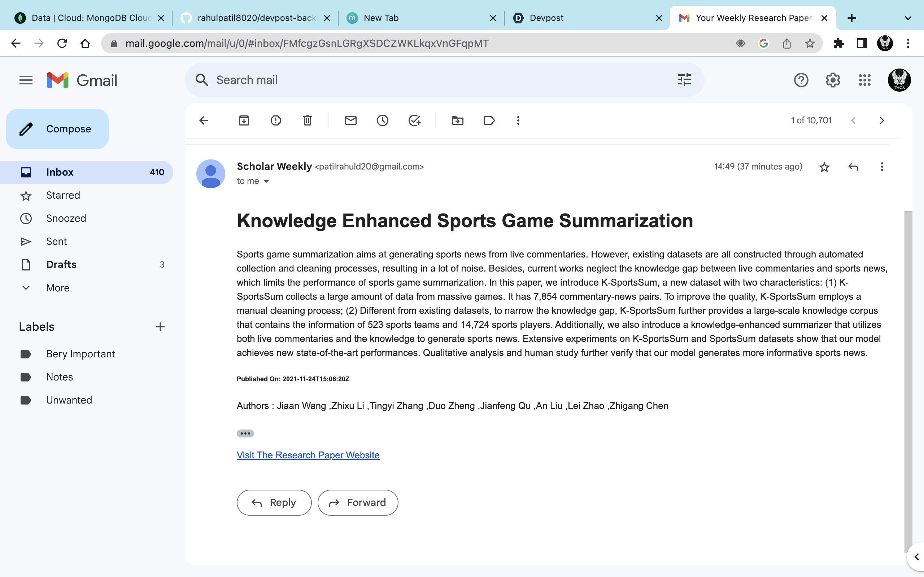
Task: Report the email as spam
Action: [276, 120]
